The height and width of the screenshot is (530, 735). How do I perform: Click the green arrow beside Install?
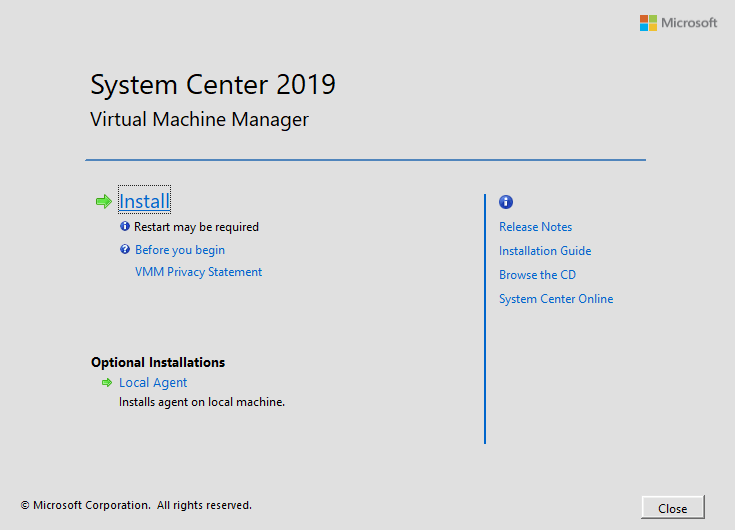click(104, 202)
